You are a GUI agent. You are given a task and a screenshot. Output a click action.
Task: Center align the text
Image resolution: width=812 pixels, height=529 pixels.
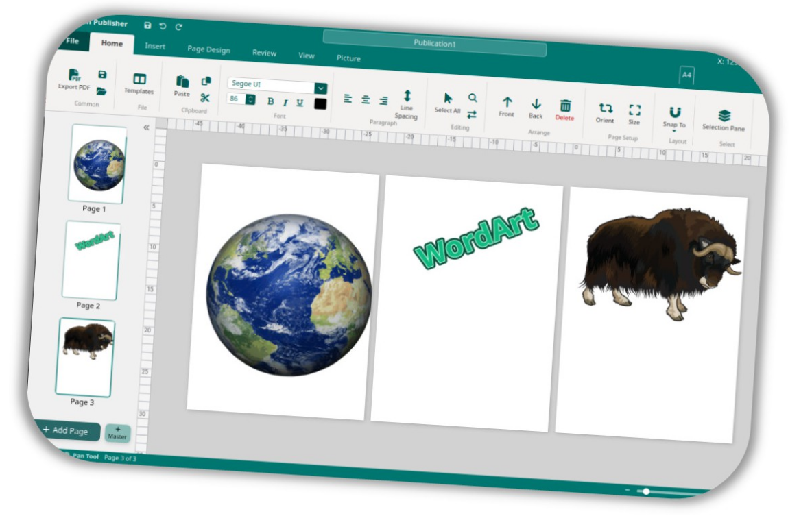tap(366, 99)
